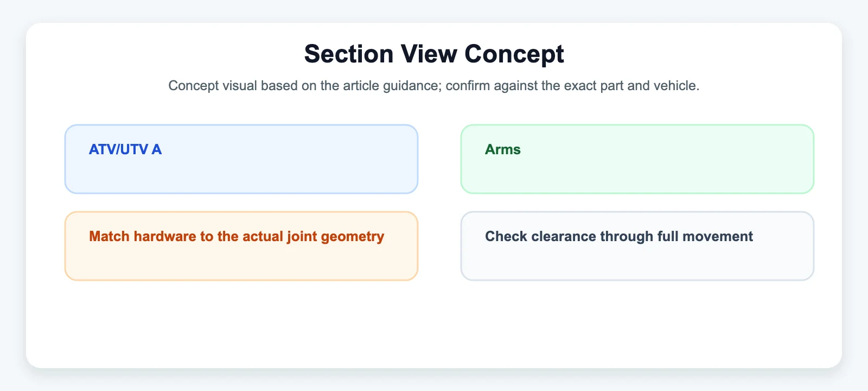Open the orange Match hardware card
Viewport: 868px width, 391px height.
pyautogui.click(x=241, y=246)
